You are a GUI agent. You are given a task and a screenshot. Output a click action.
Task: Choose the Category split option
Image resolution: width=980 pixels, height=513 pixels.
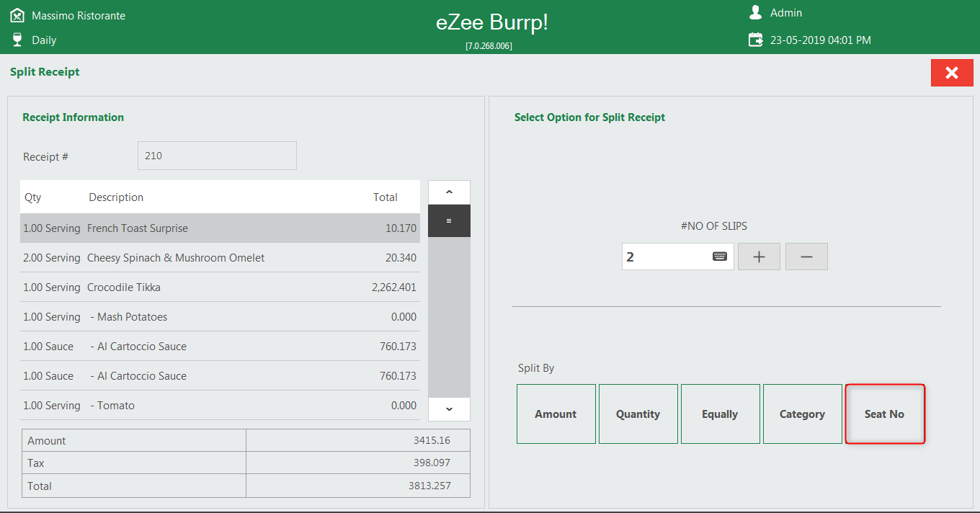pyautogui.click(x=802, y=414)
